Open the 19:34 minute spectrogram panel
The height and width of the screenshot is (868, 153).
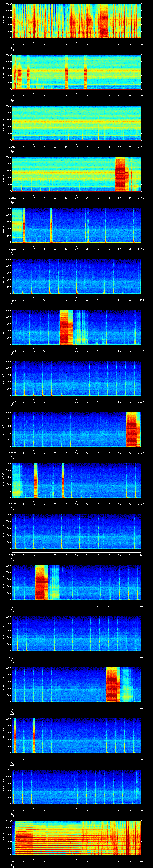pyautogui.click(x=76, y=634)
